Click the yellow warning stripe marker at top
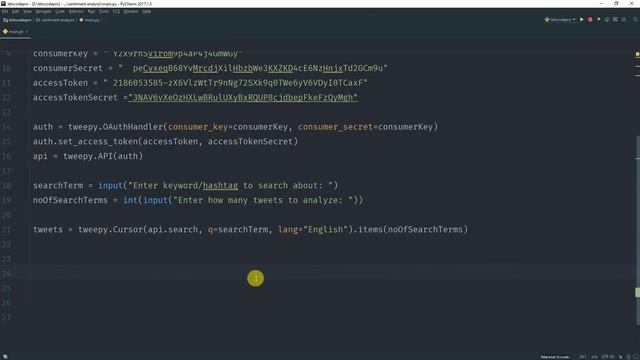This screenshot has height=360, width=640. pyautogui.click(x=638, y=54)
